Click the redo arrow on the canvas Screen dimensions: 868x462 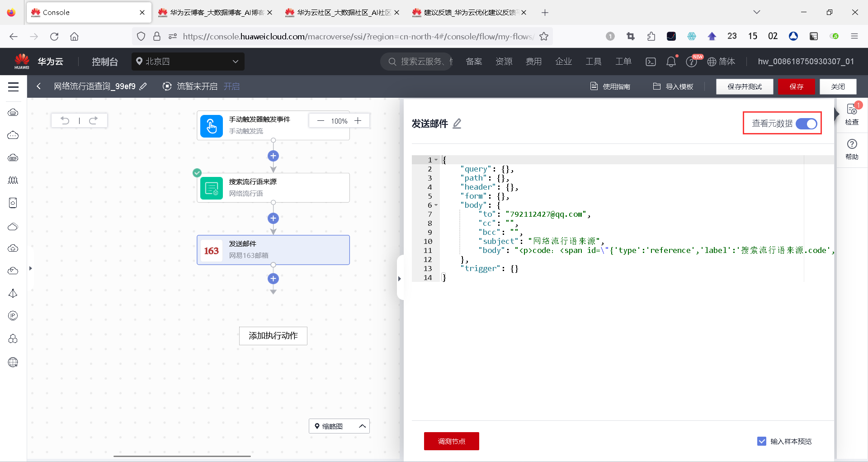(93, 120)
